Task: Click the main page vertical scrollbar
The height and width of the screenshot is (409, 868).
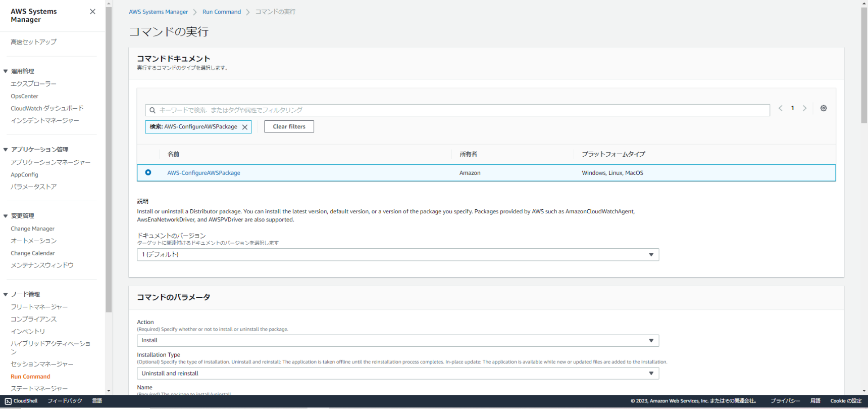Action: pos(864,65)
